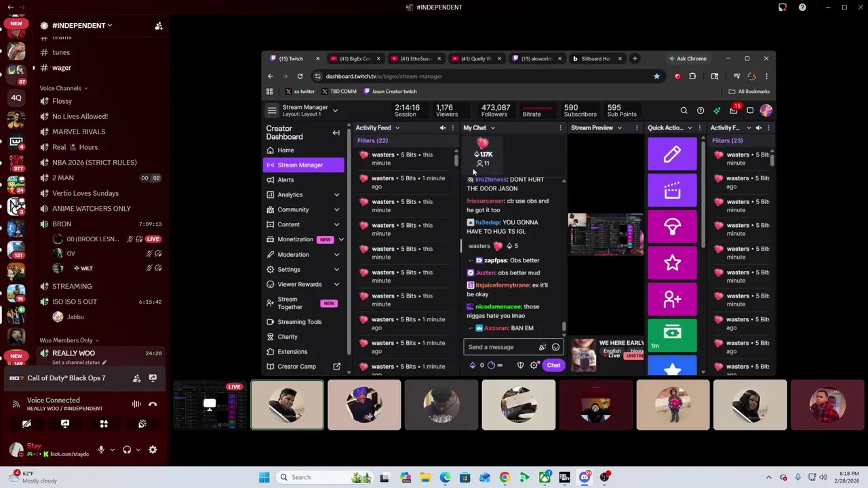Disconnect from voice in Discord
Screen dimensions: 868x488
pos(153,404)
